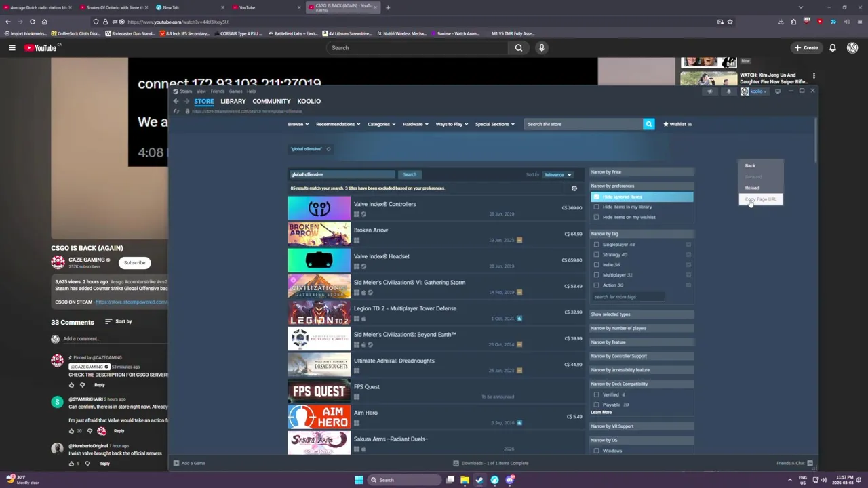
Task: Check the Action tag filter
Action: [597, 285]
